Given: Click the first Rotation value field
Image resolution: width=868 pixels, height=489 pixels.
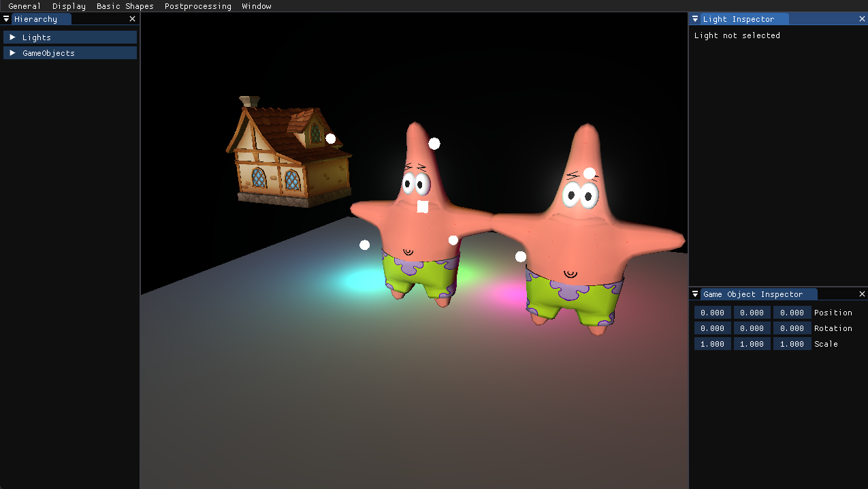Looking at the screenshot, I should tap(712, 328).
